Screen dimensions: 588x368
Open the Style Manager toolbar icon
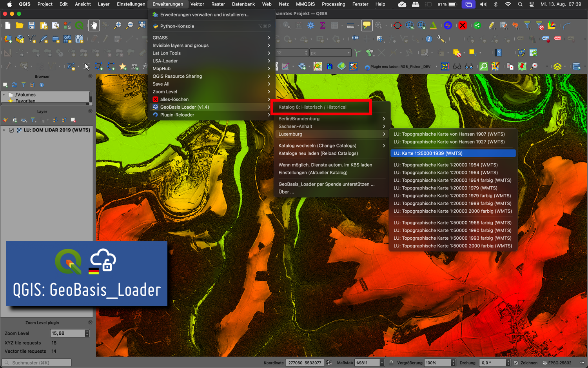(67, 26)
